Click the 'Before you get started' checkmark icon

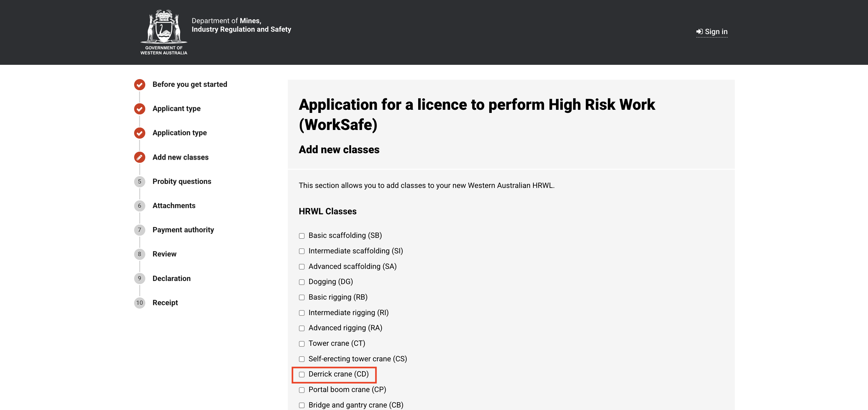[139, 84]
